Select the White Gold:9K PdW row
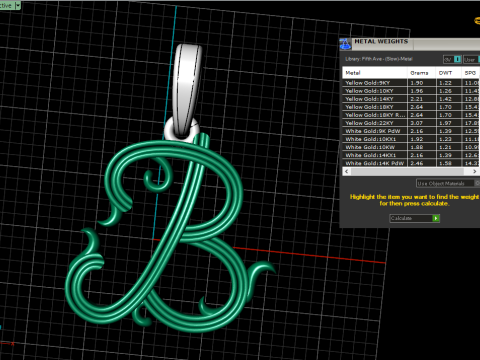The height and width of the screenshot is (360, 480). [x=411, y=131]
